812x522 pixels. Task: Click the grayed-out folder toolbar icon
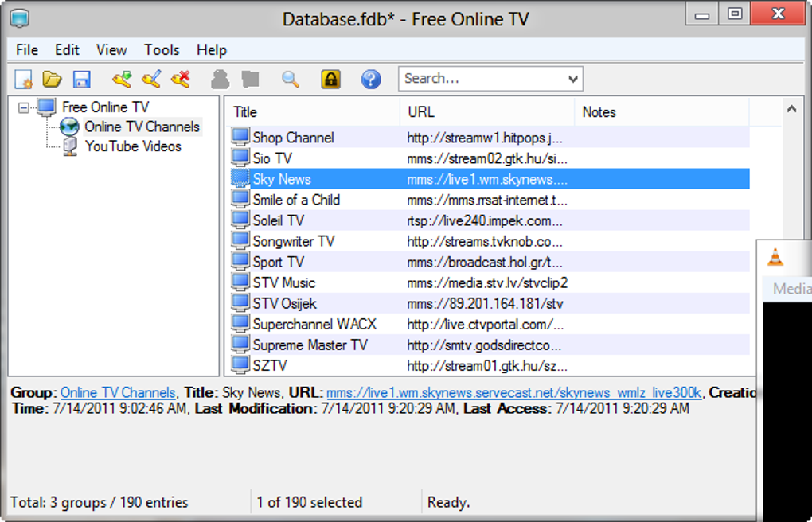click(x=251, y=80)
